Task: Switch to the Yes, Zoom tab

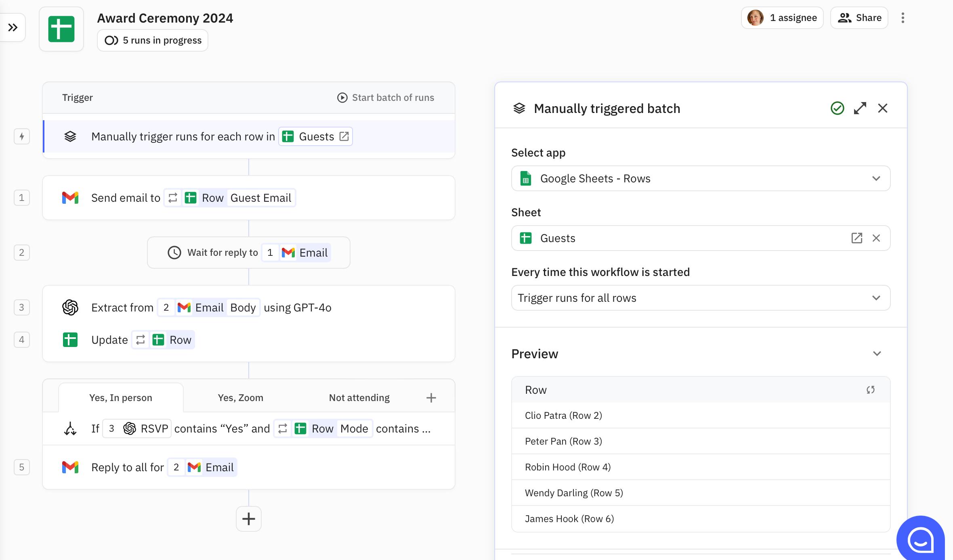Action: click(240, 398)
